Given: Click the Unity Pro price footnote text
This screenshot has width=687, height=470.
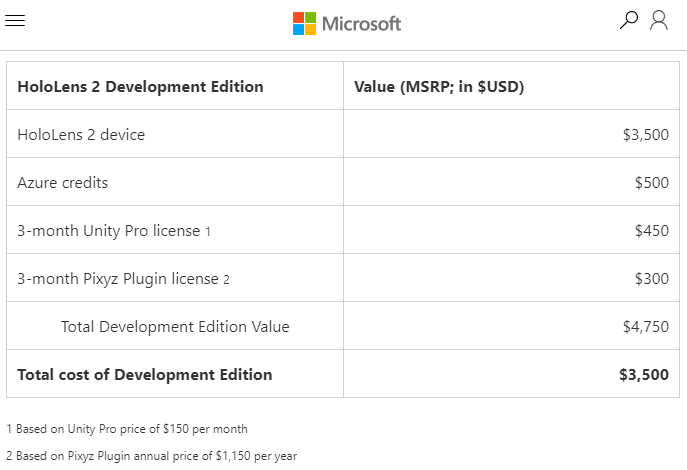Looking at the screenshot, I should pyautogui.click(x=127, y=428).
